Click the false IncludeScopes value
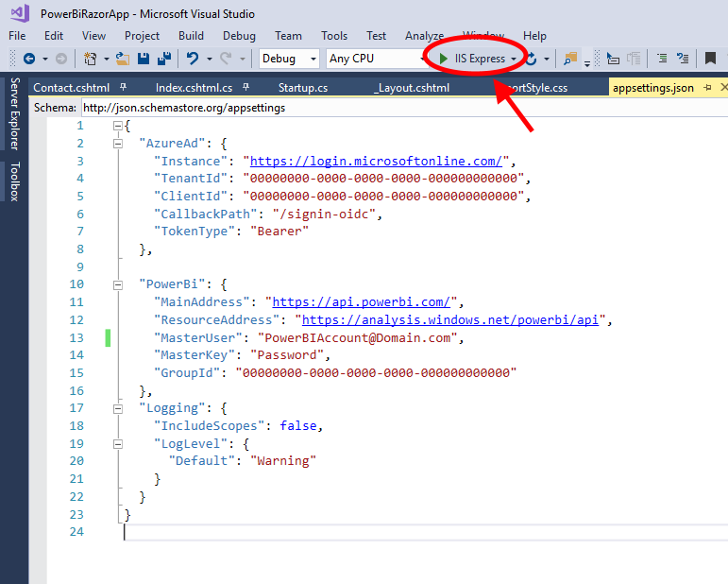 point(298,426)
